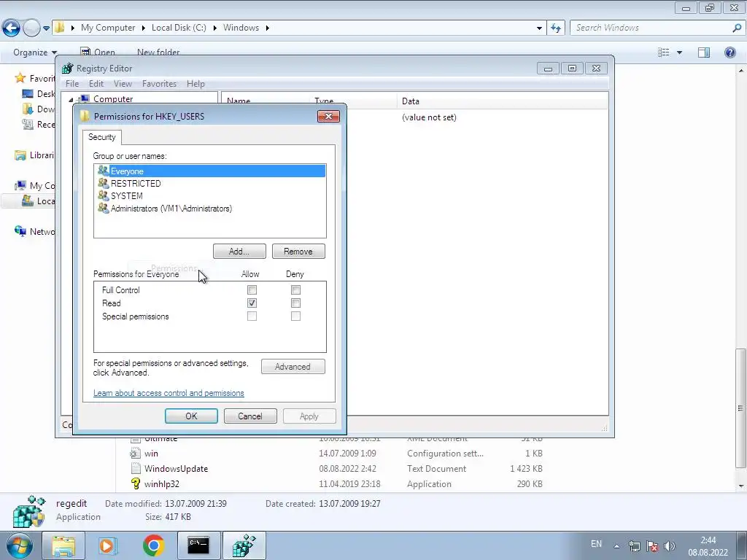Click the winhlp32 file icon
Screen dimensions: 747x560
click(x=136, y=484)
